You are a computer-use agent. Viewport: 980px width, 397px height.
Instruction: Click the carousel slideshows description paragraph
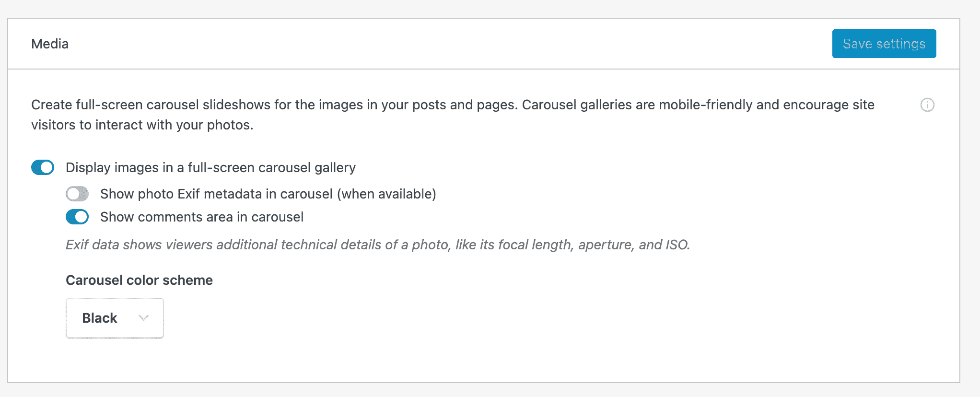(x=453, y=105)
